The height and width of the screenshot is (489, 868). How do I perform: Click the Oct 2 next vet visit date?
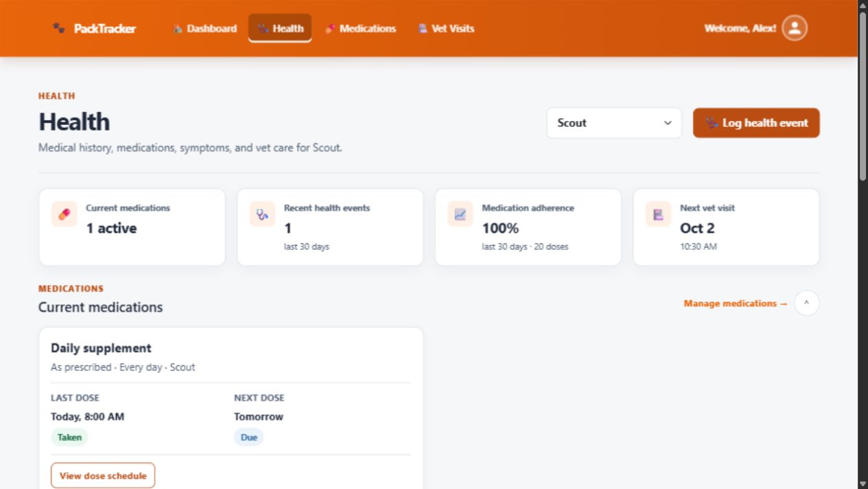point(697,228)
